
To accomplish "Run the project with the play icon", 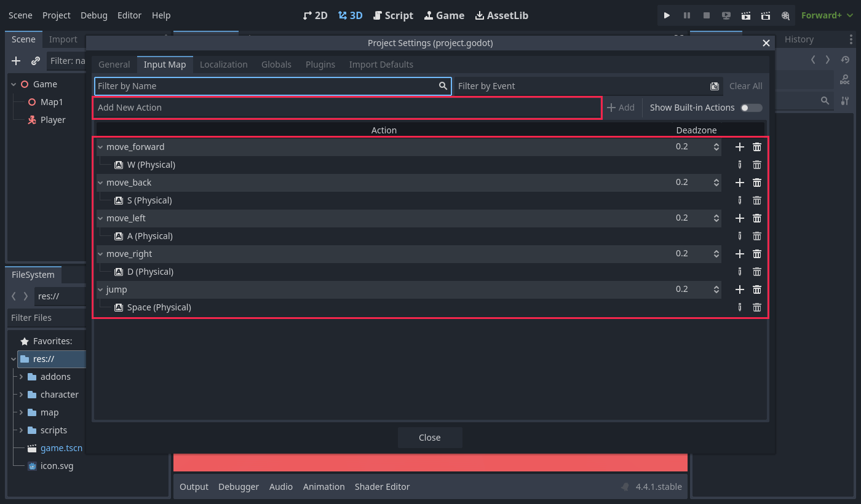I will [667, 15].
